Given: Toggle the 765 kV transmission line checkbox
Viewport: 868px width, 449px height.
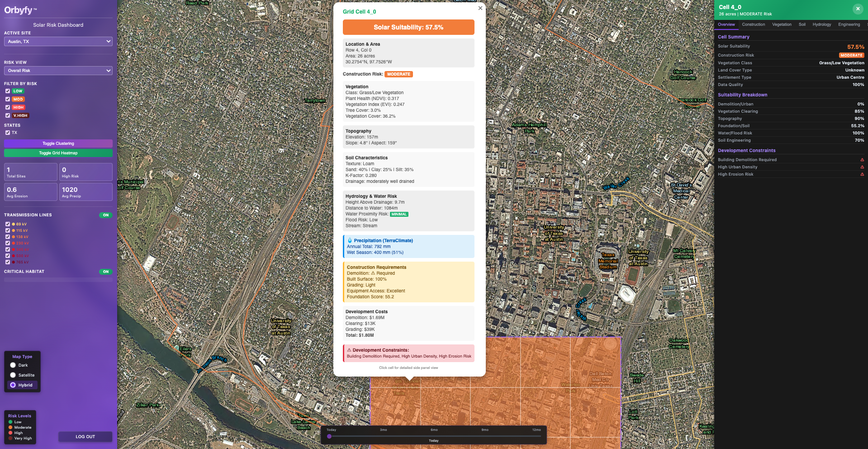Looking at the screenshot, I should pos(8,262).
